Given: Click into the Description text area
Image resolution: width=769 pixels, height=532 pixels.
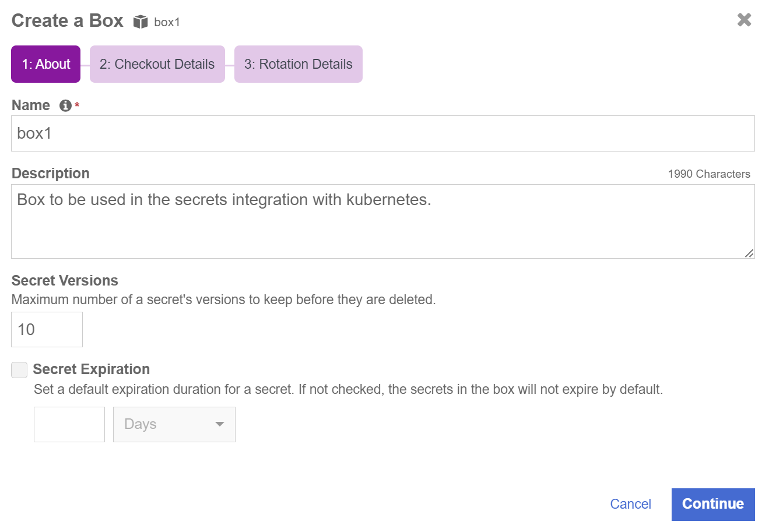Looking at the screenshot, I should click(x=383, y=221).
